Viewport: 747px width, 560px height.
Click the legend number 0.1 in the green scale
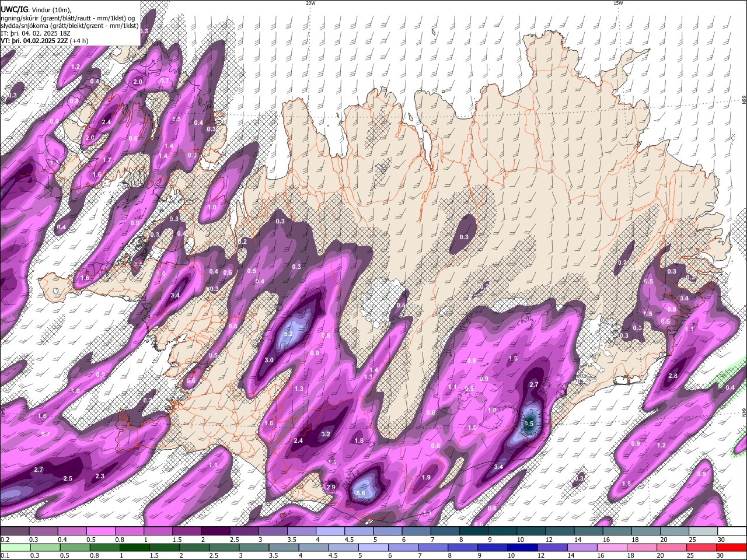5,555
